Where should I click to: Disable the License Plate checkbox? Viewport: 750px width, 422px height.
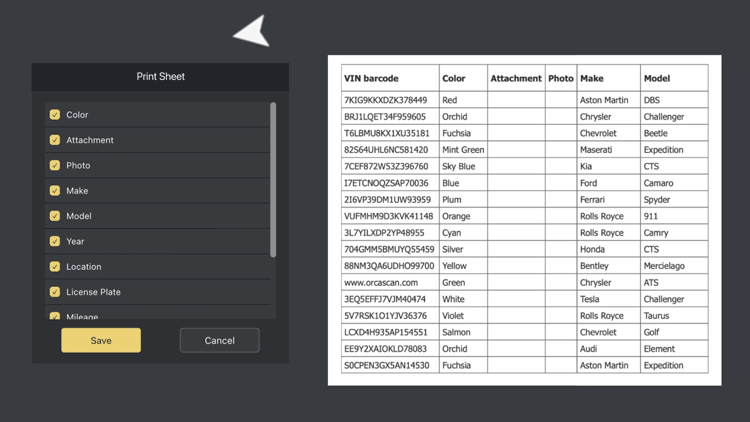coord(55,292)
